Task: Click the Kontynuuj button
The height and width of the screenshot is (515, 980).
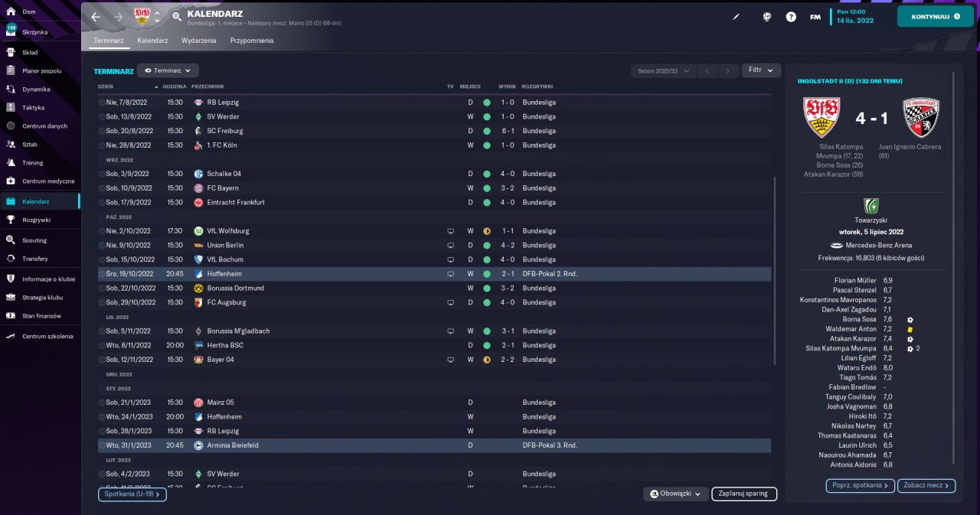Action: (x=936, y=16)
